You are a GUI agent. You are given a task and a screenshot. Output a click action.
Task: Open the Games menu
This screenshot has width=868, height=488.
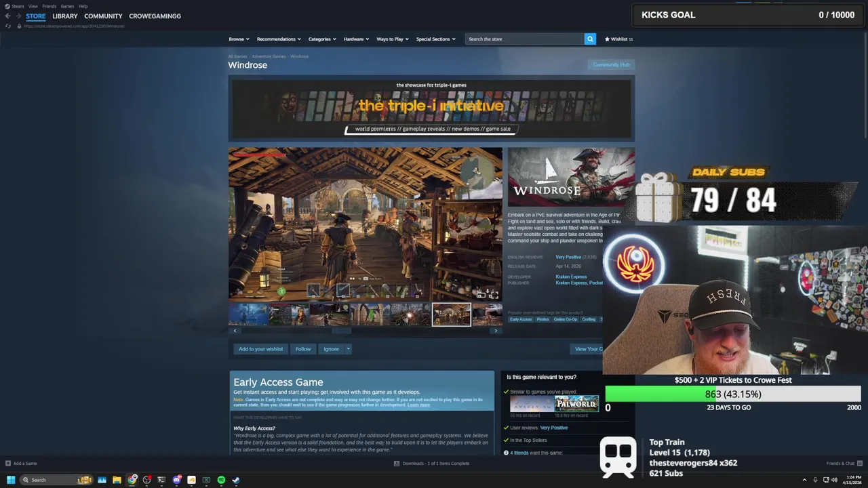[x=67, y=6]
